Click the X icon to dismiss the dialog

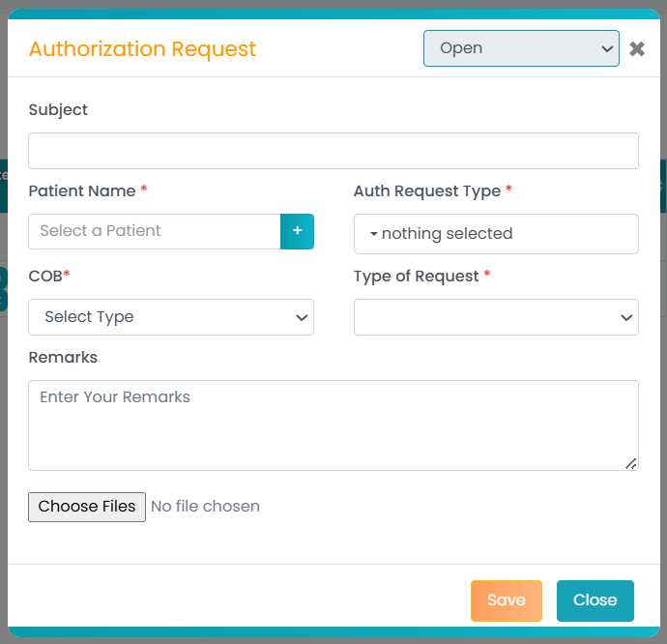point(637,49)
